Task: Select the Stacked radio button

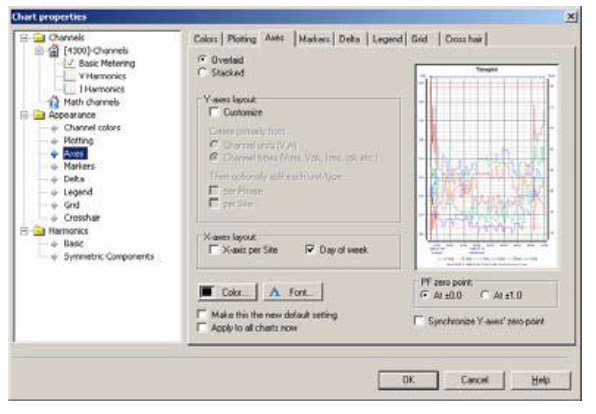Action: (x=203, y=72)
